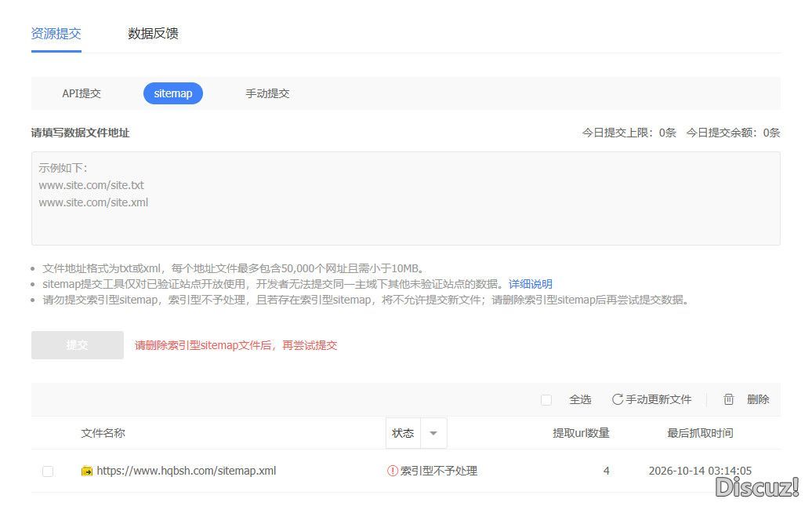Click the refresh icon beside 手动更新文件
This screenshot has width=812, height=506.
click(617, 399)
